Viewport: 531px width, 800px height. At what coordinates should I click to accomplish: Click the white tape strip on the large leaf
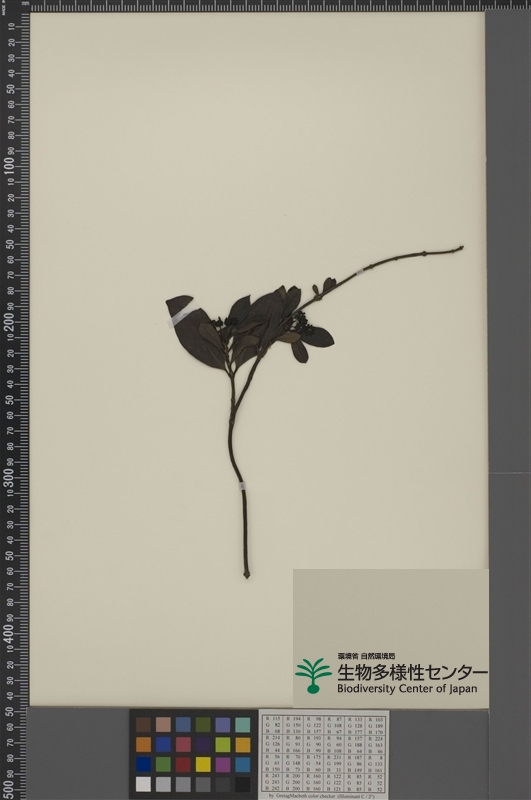183,313
